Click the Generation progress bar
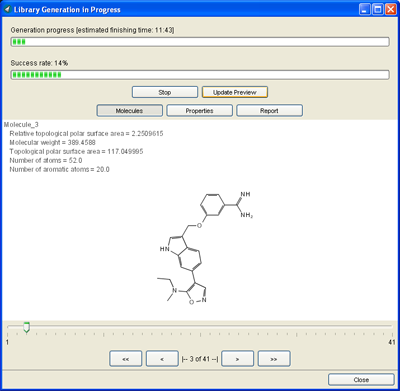 200,42
